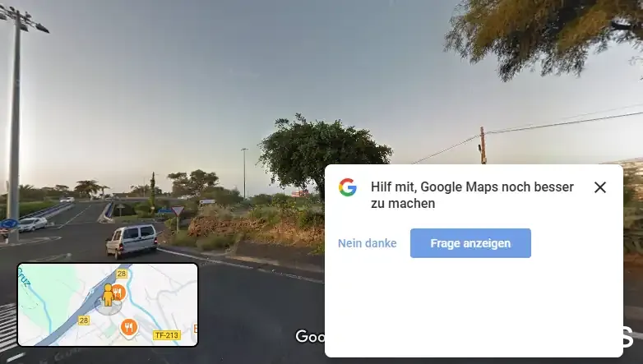Open the lower restaurant pin on the minimap
The height and width of the screenshot is (364, 643).
point(129,329)
